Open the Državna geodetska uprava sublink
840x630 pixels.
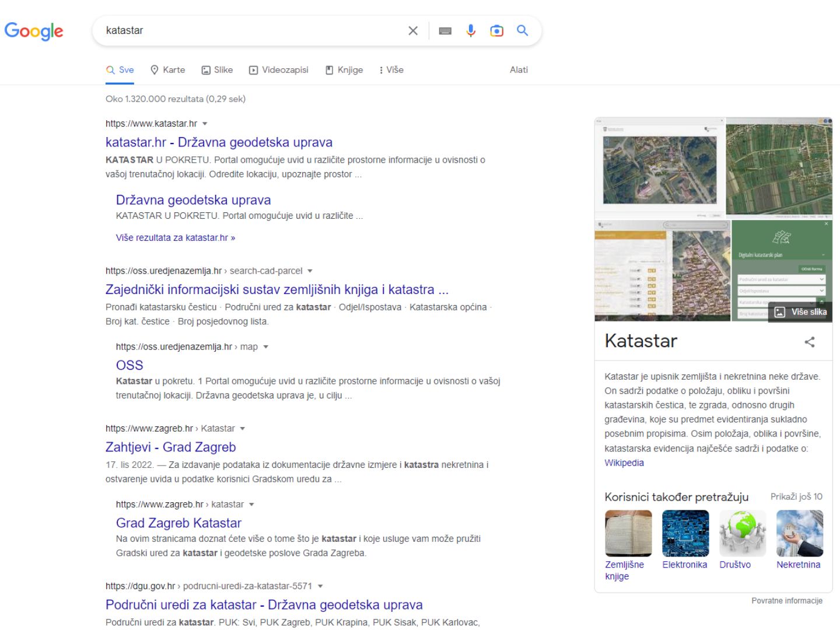click(193, 200)
